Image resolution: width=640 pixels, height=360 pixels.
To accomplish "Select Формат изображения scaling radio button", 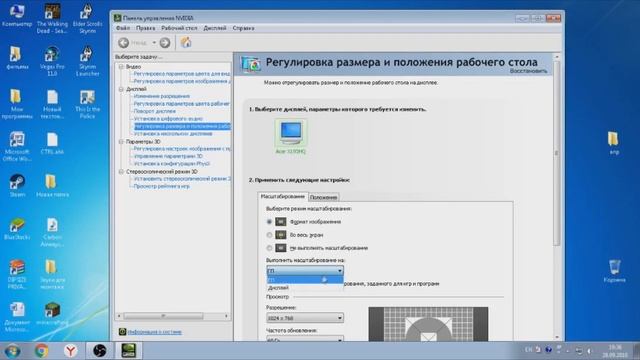I will (269, 222).
